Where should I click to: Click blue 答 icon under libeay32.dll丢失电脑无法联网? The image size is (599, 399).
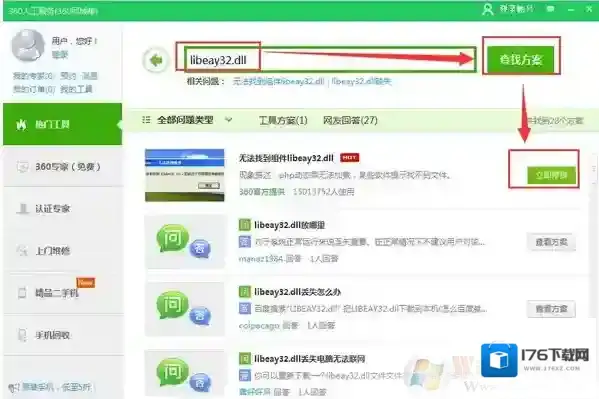pyautogui.click(x=244, y=375)
